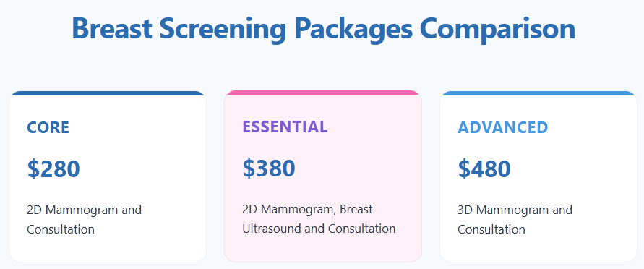Screen dimensions: 644x269
Task: Select the CORE package title
Action: pyautogui.click(x=48, y=128)
